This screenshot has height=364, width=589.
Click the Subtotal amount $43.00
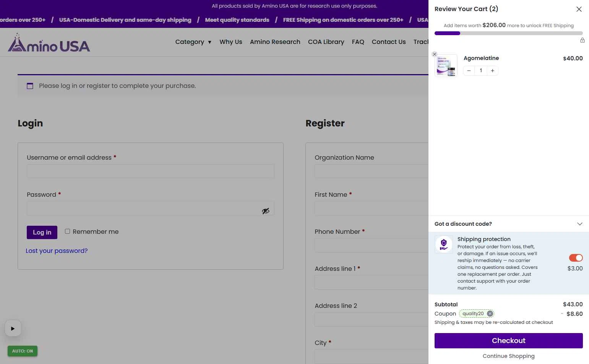pos(573,304)
